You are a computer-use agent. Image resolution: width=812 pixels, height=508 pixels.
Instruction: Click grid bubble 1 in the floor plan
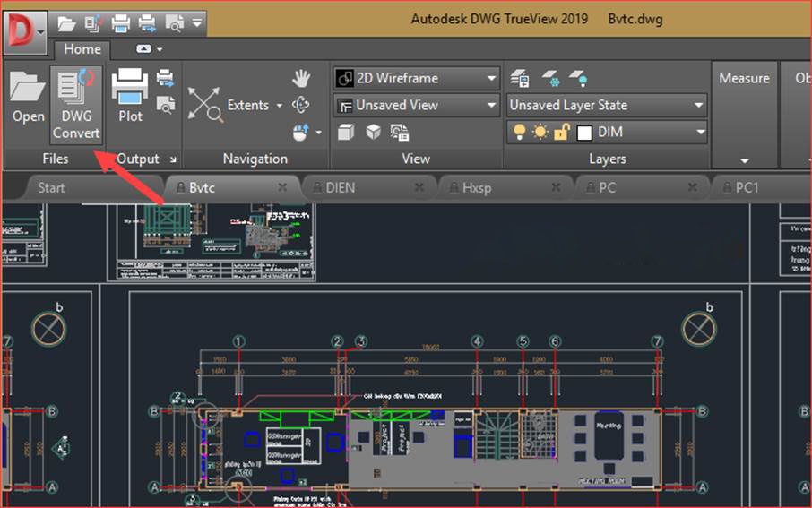(238, 341)
